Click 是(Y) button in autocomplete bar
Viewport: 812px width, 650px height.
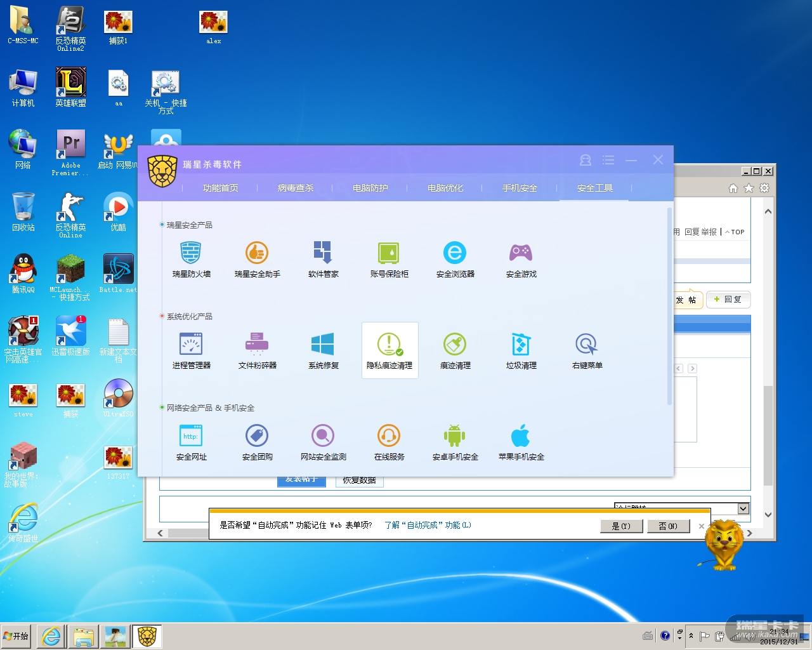(621, 526)
